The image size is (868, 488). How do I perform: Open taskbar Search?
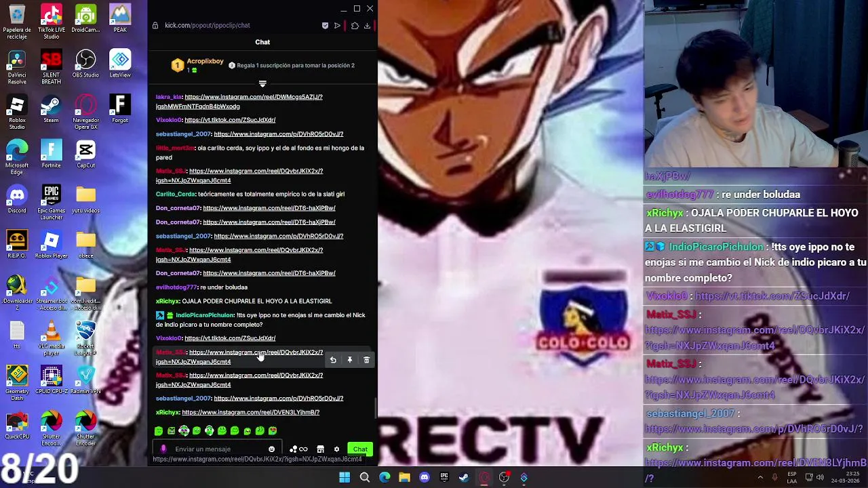pos(365,477)
